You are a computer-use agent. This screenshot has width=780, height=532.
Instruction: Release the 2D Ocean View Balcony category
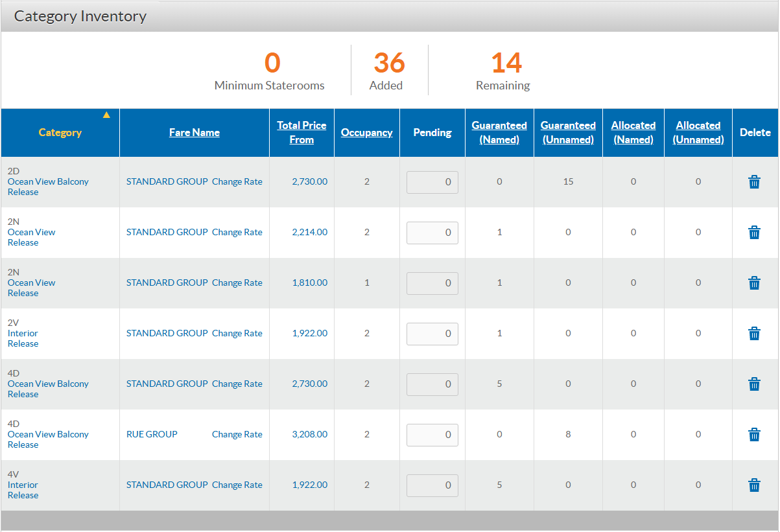(x=23, y=192)
